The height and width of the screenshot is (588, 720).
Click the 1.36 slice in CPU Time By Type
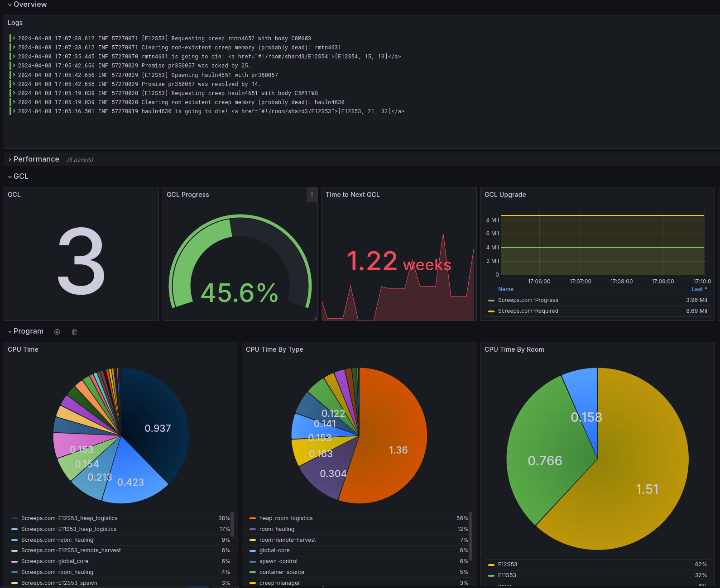tap(398, 450)
